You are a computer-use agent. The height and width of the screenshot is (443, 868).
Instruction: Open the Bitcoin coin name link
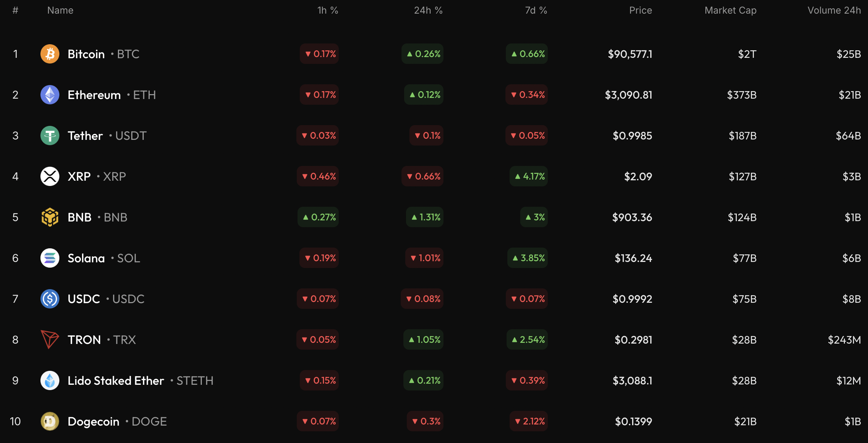[86, 54]
